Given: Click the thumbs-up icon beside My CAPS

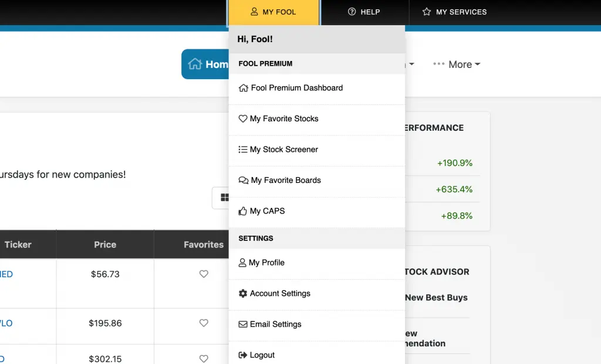Looking at the screenshot, I should 242,211.
